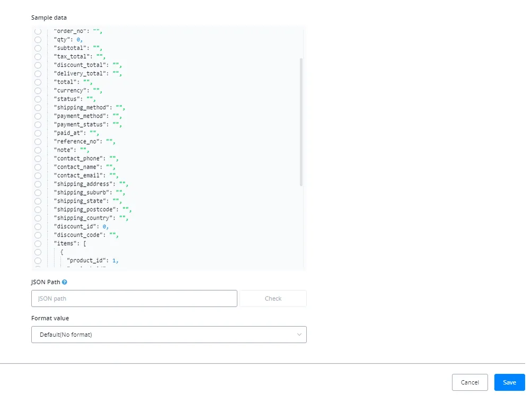This screenshot has height=402, width=532.
Task: Select the radio button beside "shipping_method"
Action: [38, 108]
